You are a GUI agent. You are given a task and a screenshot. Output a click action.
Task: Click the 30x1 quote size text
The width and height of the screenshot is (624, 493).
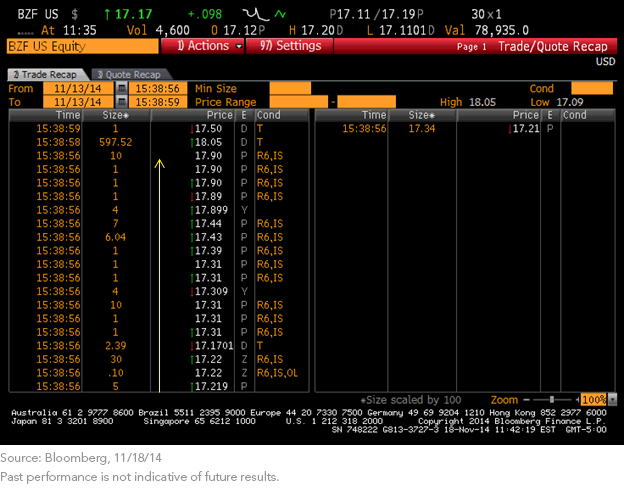pyautogui.click(x=486, y=15)
